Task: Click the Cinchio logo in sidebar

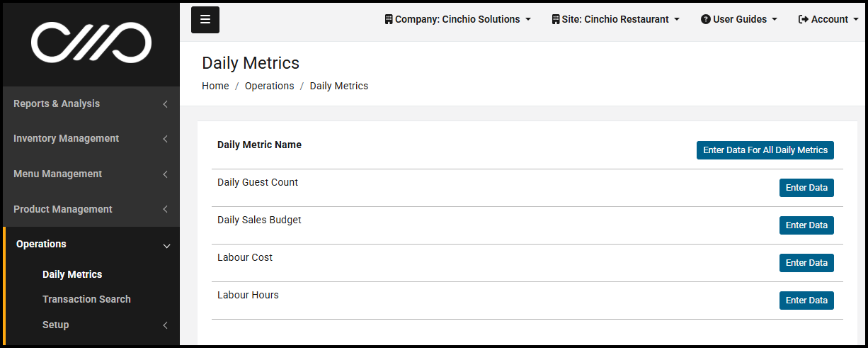Action: tap(91, 43)
